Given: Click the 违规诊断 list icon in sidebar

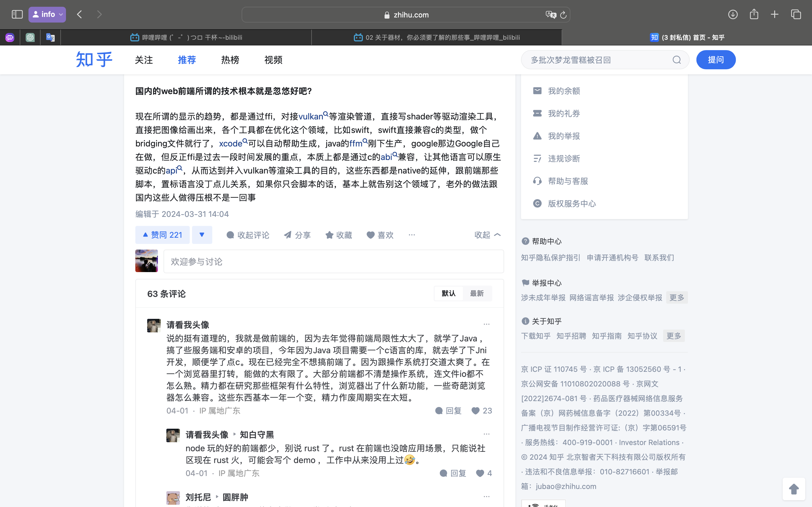Looking at the screenshot, I should pos(537,158).
